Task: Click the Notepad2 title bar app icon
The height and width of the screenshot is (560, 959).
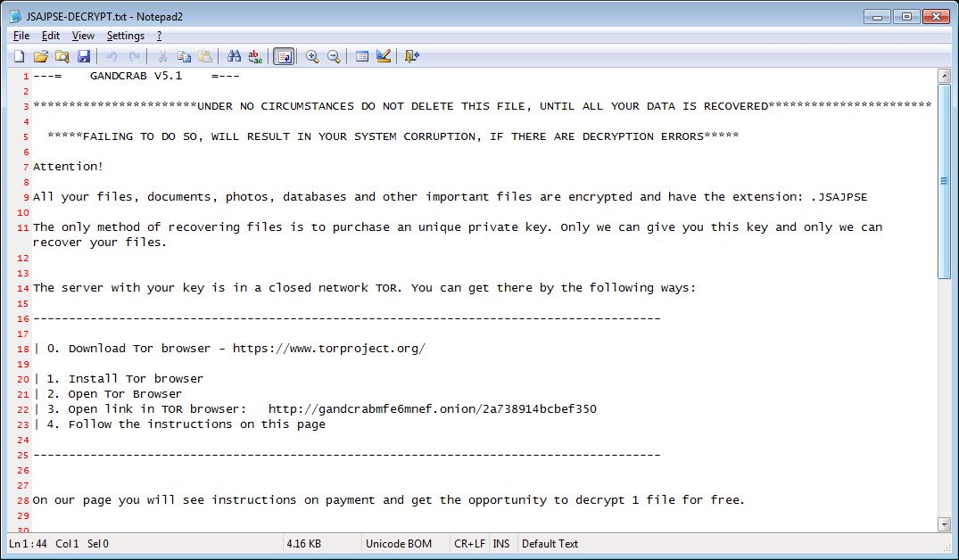Action: [15, 17]
